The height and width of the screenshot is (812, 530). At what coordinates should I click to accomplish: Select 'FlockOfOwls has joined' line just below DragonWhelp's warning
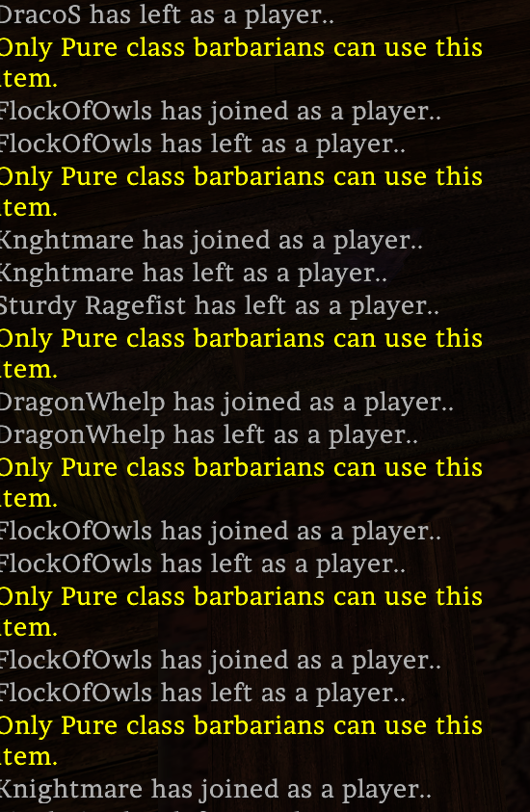point(221,532)
